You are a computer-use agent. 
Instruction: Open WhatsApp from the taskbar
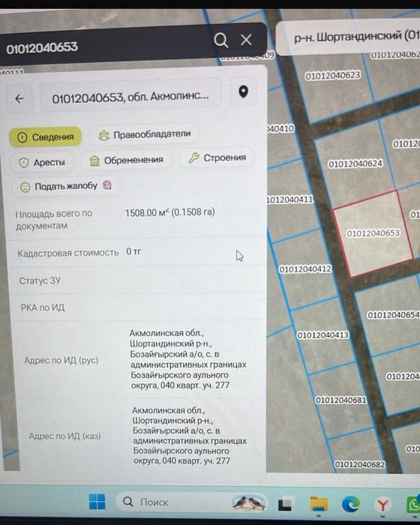(413, 504)
